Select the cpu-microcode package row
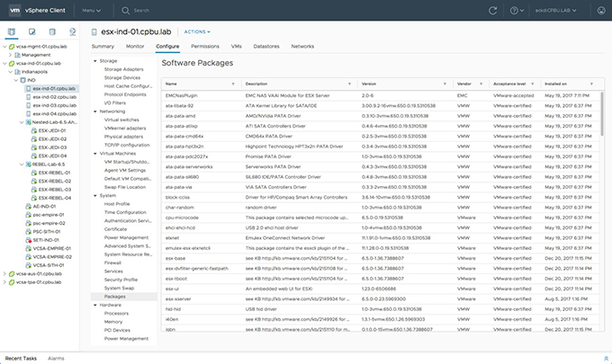The height and width of the screenshot is (364, 612). tap(381, 218)
